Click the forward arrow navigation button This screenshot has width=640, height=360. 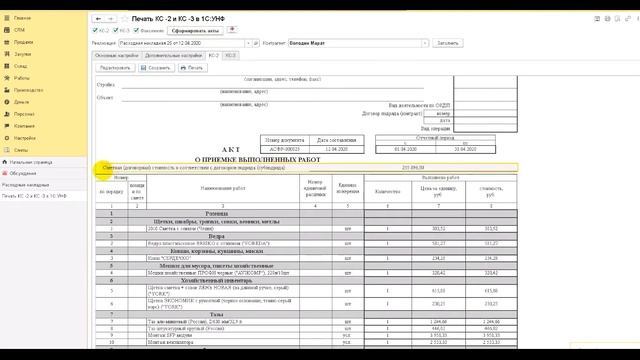click(110, 19)
